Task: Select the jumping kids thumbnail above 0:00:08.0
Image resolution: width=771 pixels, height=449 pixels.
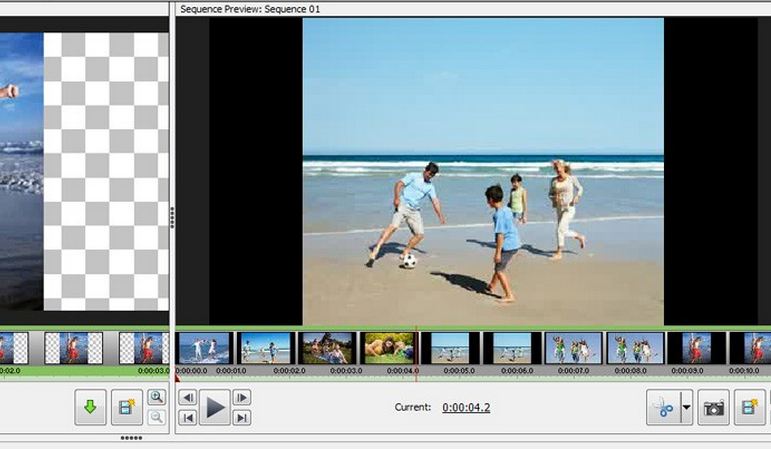Action: (635, 348)
